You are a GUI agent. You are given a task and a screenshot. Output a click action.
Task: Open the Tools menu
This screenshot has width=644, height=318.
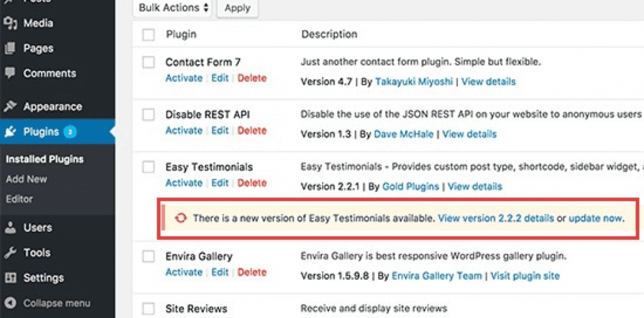tap(36, 253)
